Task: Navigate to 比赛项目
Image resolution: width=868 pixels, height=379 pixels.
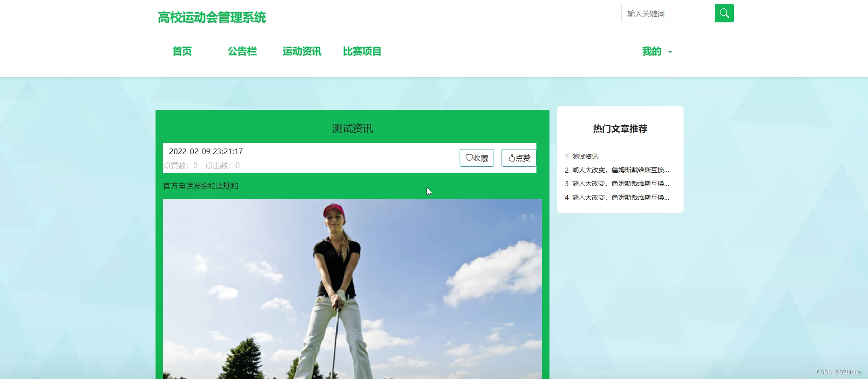Action: [x=362, y=51]
